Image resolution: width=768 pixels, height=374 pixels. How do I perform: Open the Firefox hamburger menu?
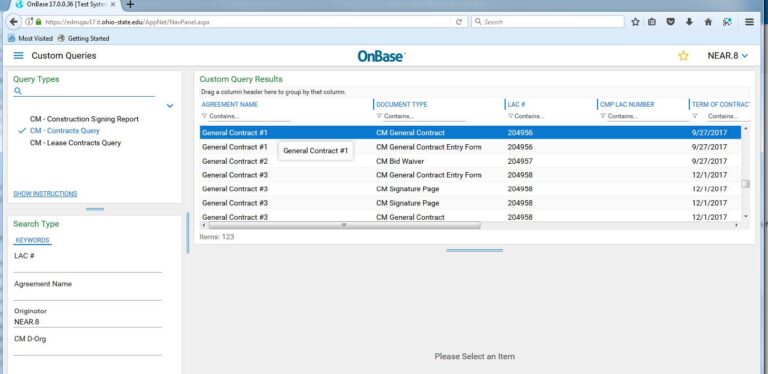[749, 22]
